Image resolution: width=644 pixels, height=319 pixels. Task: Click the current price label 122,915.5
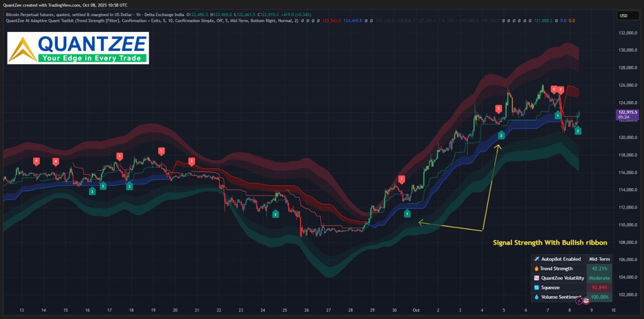(x=627, y=112)
